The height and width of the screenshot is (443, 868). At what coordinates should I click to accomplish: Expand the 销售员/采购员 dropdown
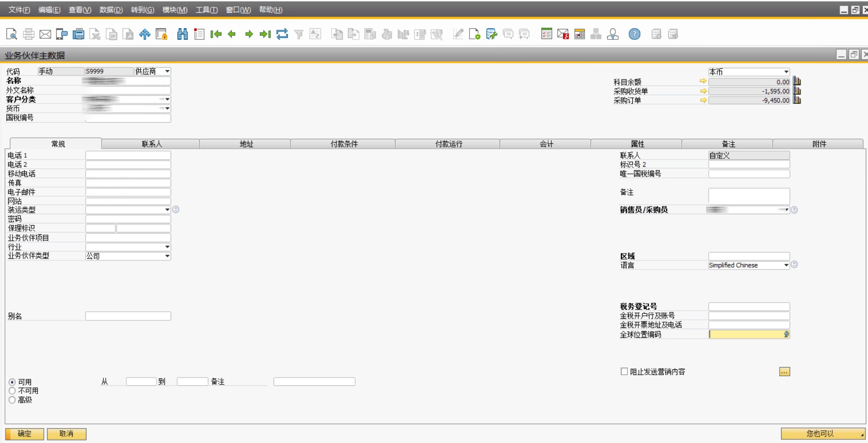[787, 210]
